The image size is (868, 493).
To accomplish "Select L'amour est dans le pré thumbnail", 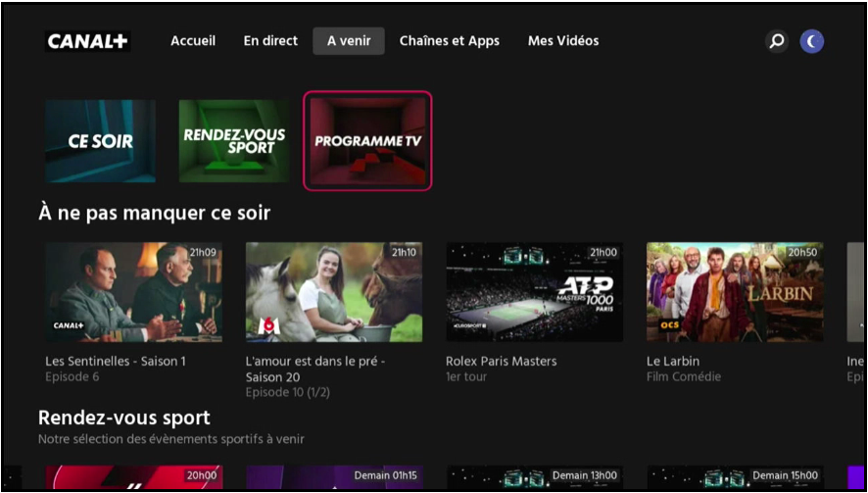I will [334, 292].
